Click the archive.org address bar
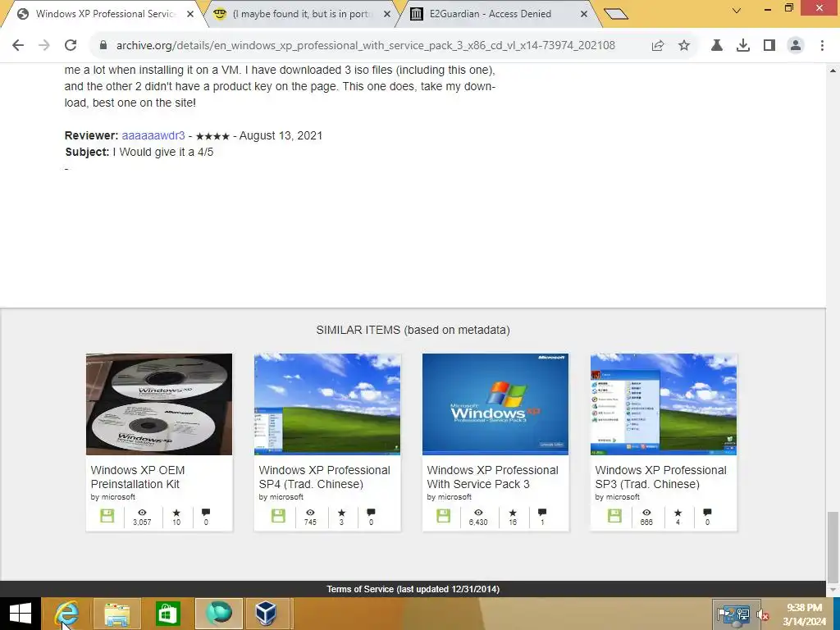 coord(365,46)
